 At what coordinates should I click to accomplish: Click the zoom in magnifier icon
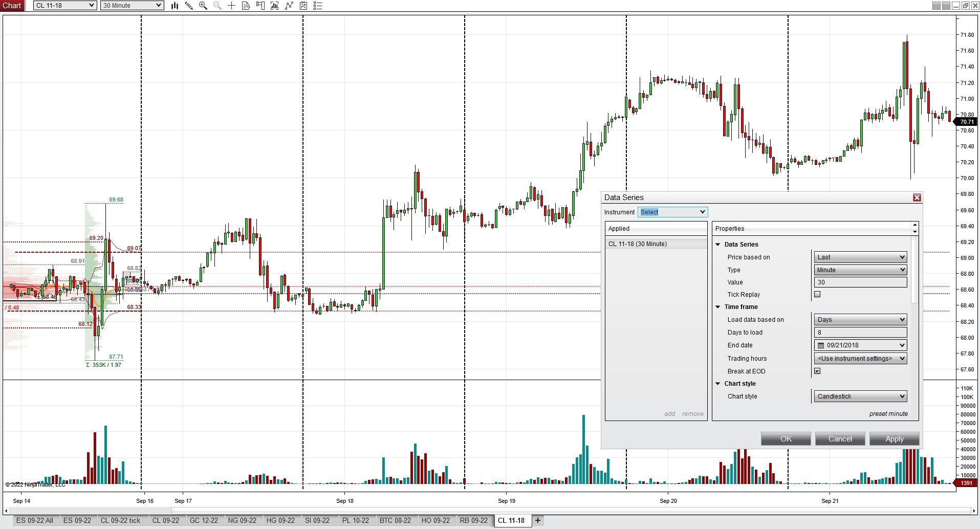(203, 6)
